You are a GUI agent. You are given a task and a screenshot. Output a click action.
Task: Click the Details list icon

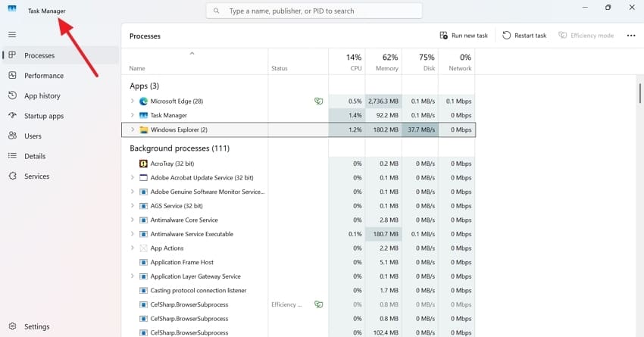click(12, 155)
